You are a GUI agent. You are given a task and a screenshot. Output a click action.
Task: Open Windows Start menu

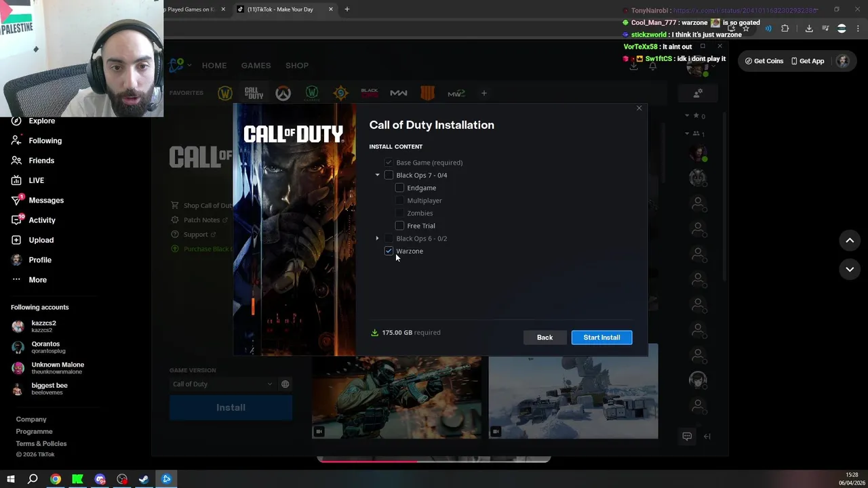(x=10, y=479)
